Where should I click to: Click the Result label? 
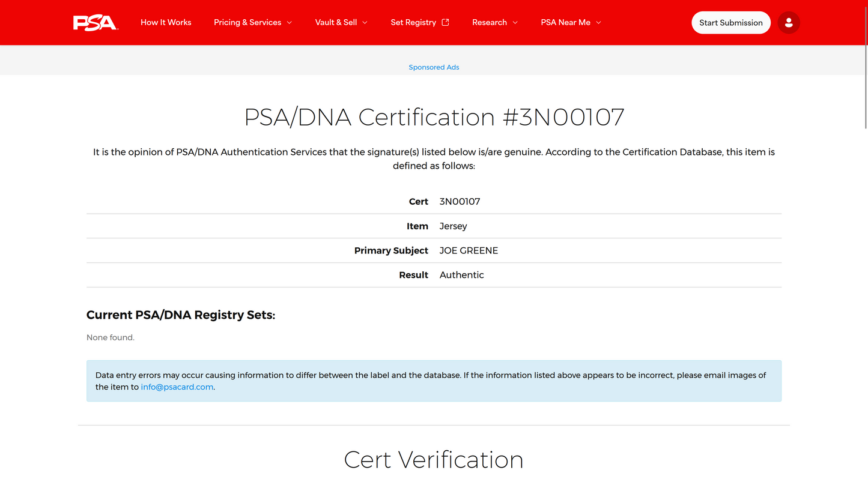click(414, 275)
